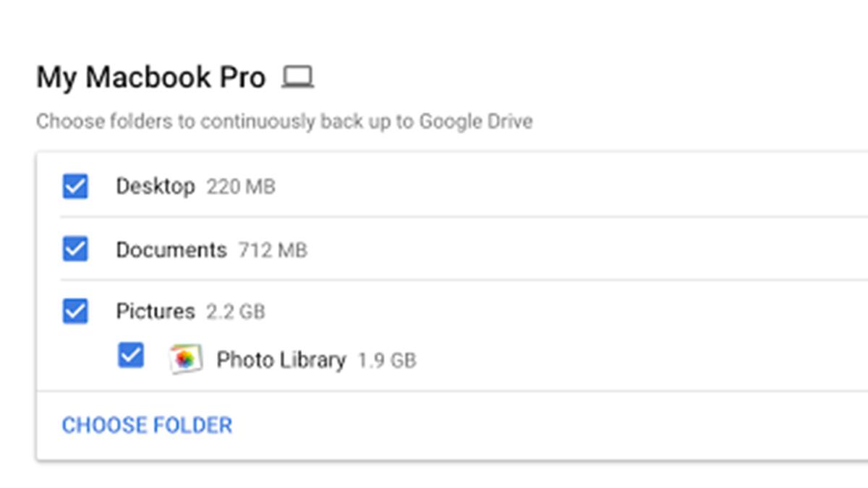The height and width of the screenshot is (488, 868).
Task: Click the 712 MB size of Documents
Action: pos(273,251)
